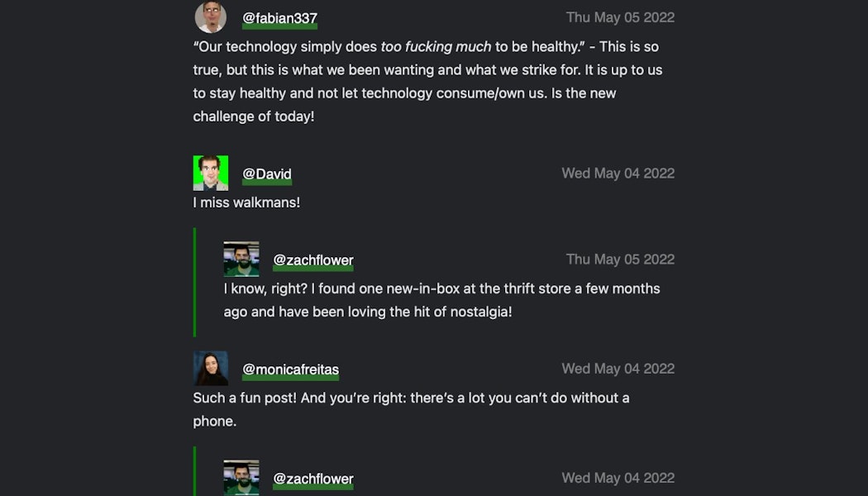The image size is (868, 496).
Task: Click the green thread bar beside the walkman reply
Action: (x=195, y=282)
